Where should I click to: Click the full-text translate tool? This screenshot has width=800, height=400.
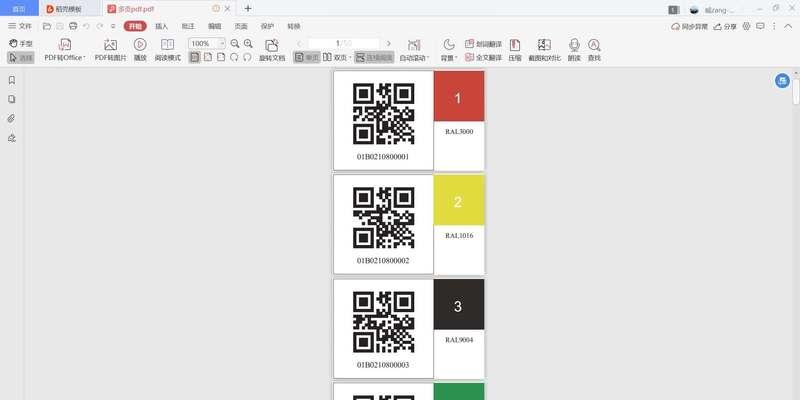pos(483,58)
